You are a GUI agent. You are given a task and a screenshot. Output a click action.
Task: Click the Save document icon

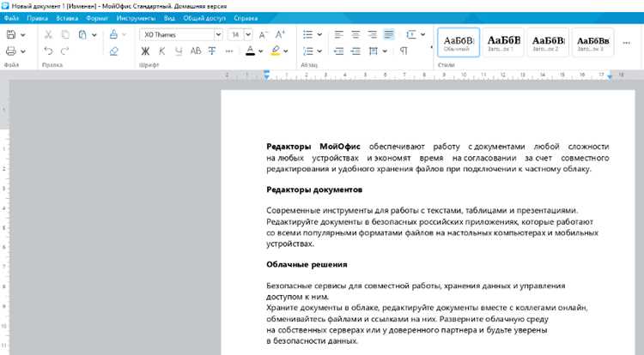click(x=11, y=35)
